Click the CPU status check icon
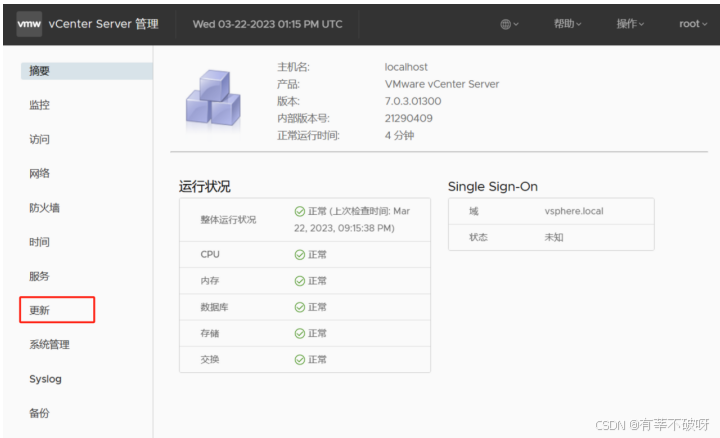 pos(300,255)
